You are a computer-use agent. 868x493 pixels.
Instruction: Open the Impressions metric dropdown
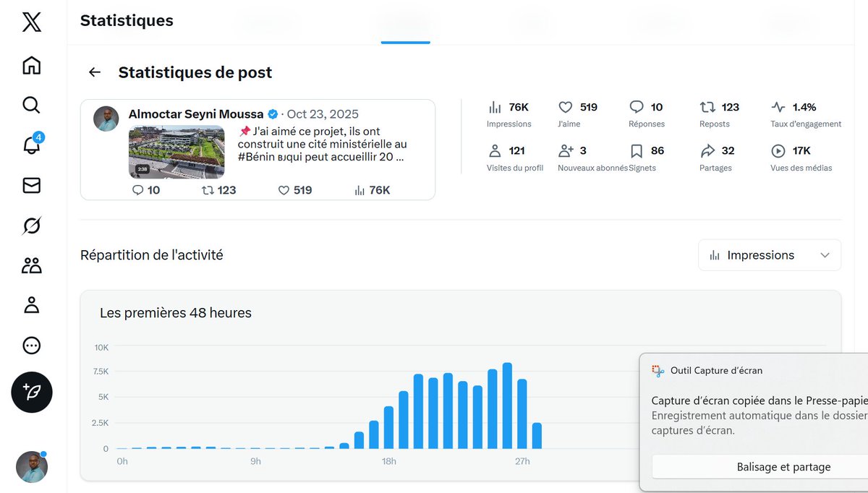coord(769,254)
